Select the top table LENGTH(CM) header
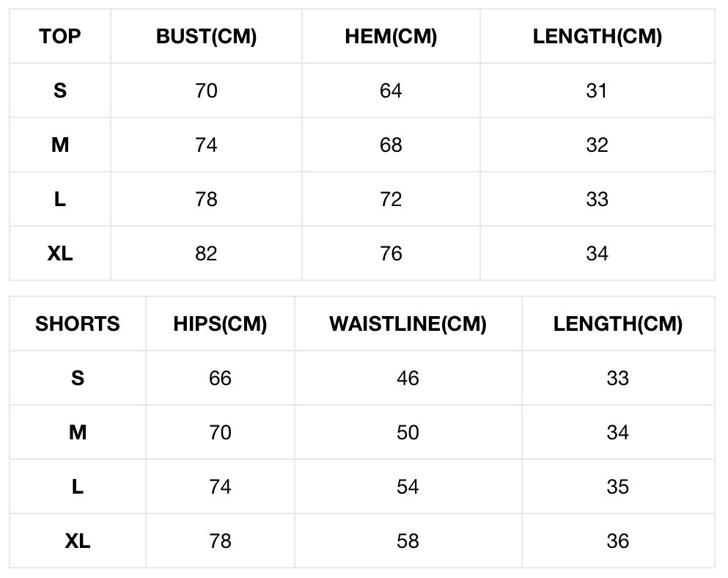The image size is (728, 578). point(597,37)
